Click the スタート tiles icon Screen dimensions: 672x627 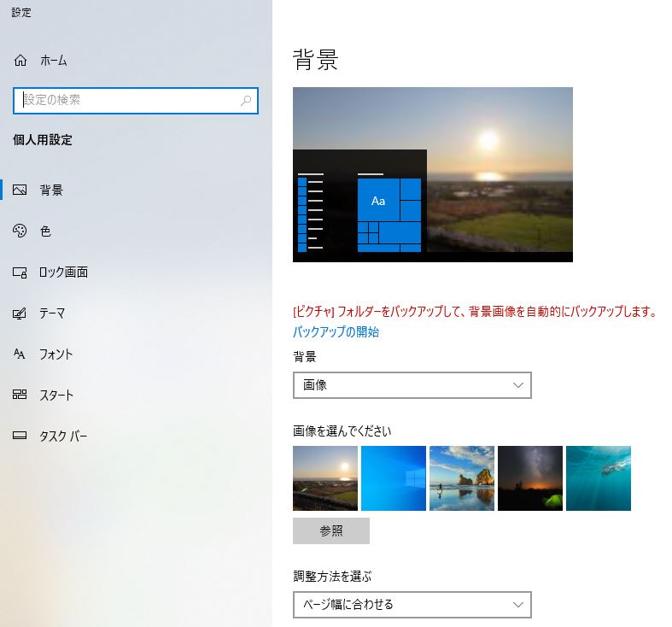[20, 395]
